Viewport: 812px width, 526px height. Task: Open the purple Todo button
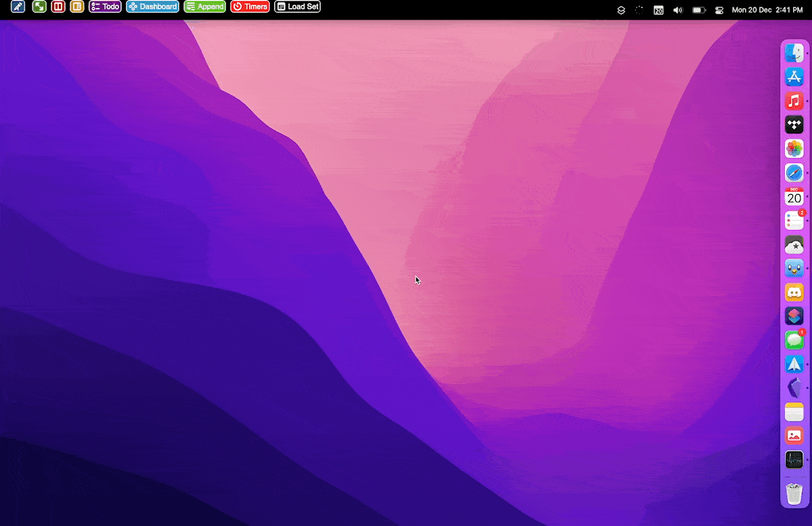(105, 7)
